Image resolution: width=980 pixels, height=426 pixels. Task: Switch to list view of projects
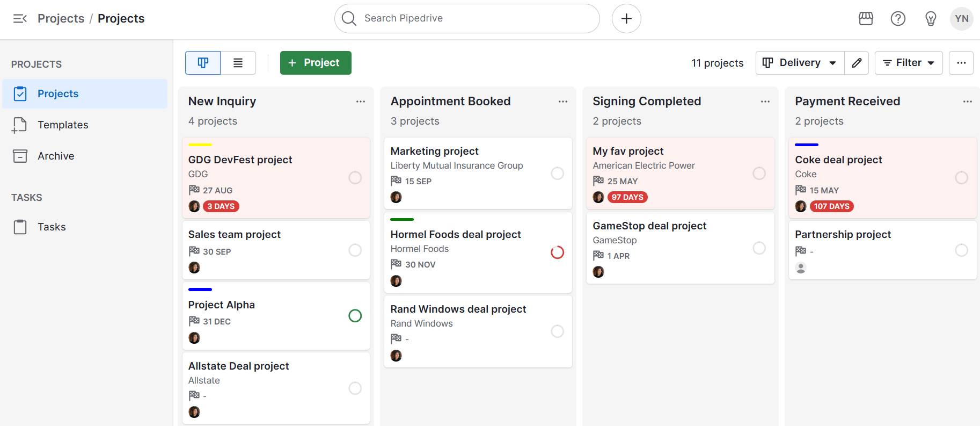click(238, 62)
